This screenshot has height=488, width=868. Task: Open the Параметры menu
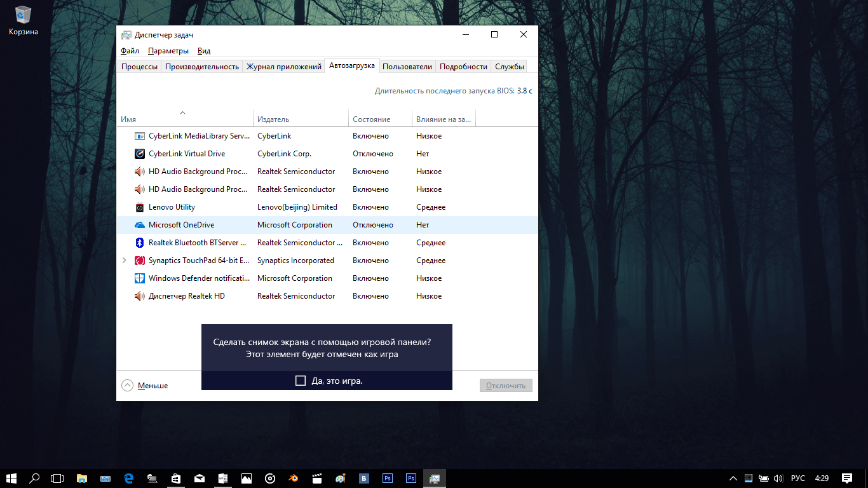(168, 51)
